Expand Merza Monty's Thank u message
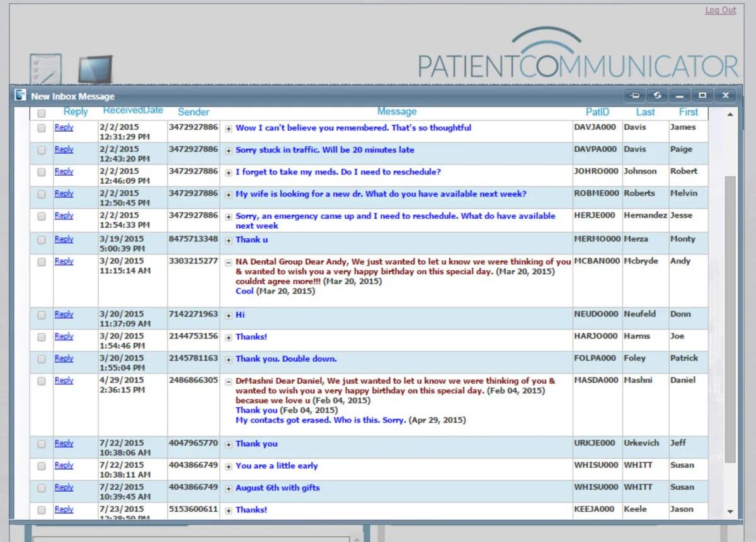Image resolution: width=756 pixels, height=542 pixels. pyautogui.click(x=228, y=240)
